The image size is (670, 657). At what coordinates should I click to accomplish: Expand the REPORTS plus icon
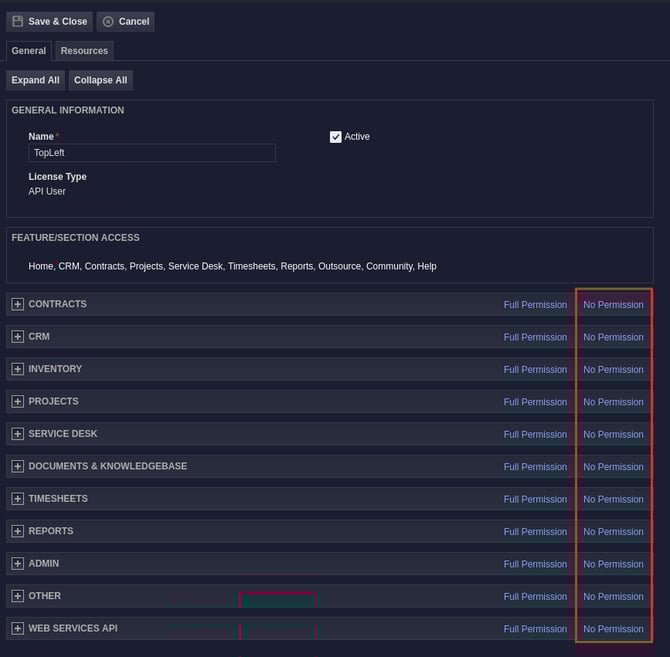tap(18, 531)
